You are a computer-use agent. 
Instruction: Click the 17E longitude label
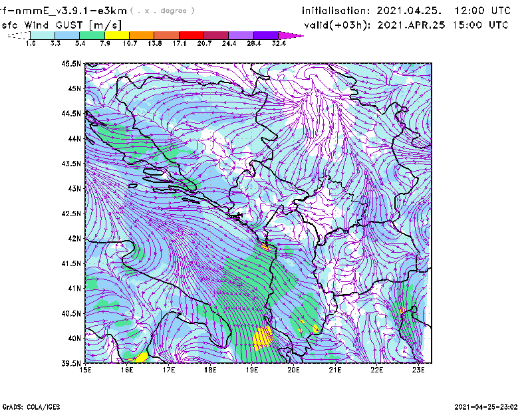point(169,370)
